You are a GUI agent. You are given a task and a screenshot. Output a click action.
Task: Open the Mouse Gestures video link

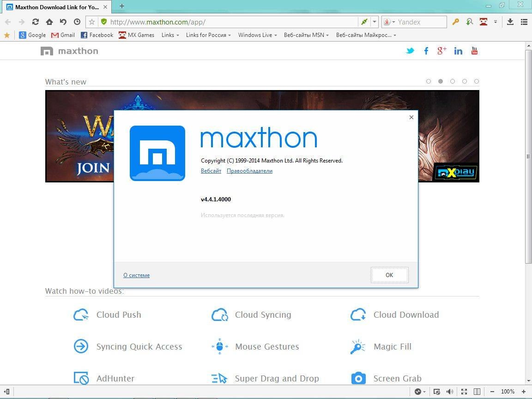coord(255,347)
